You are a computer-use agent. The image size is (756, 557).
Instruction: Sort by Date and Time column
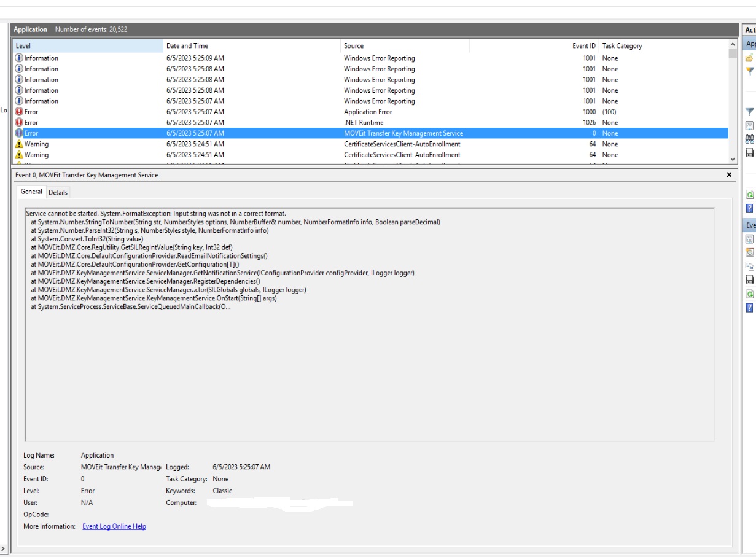coord(252,46)
